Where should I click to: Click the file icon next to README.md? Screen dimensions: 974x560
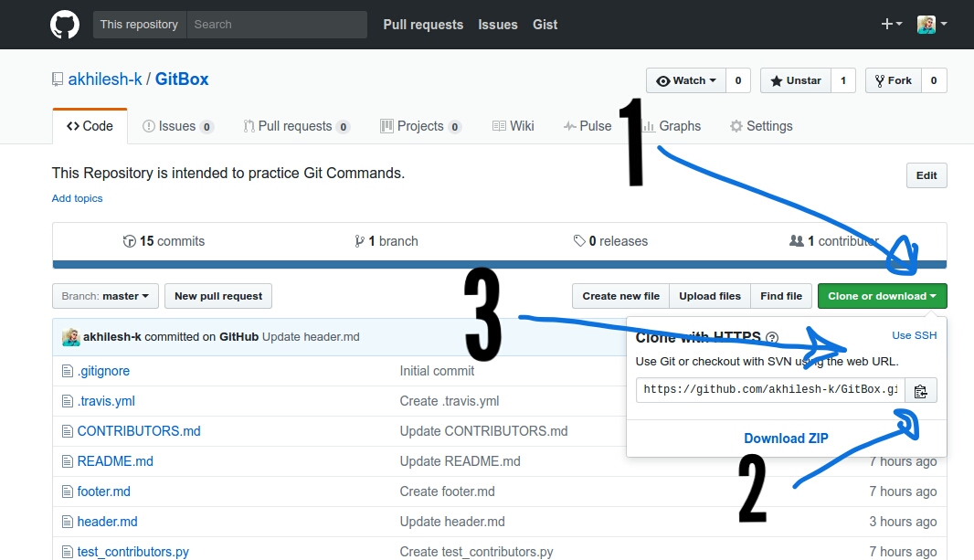coord(68,461)
